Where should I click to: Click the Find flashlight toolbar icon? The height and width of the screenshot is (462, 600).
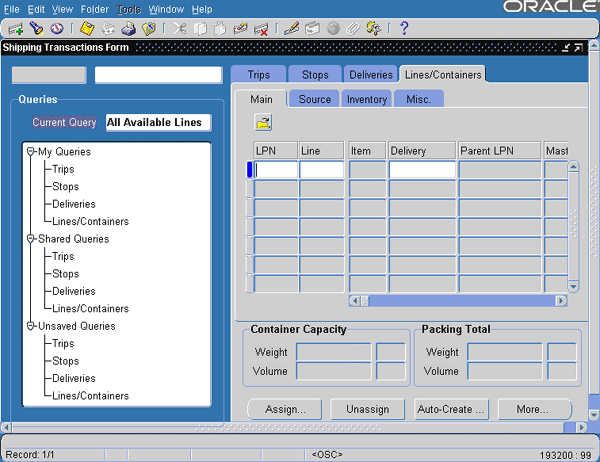[36, 29]
